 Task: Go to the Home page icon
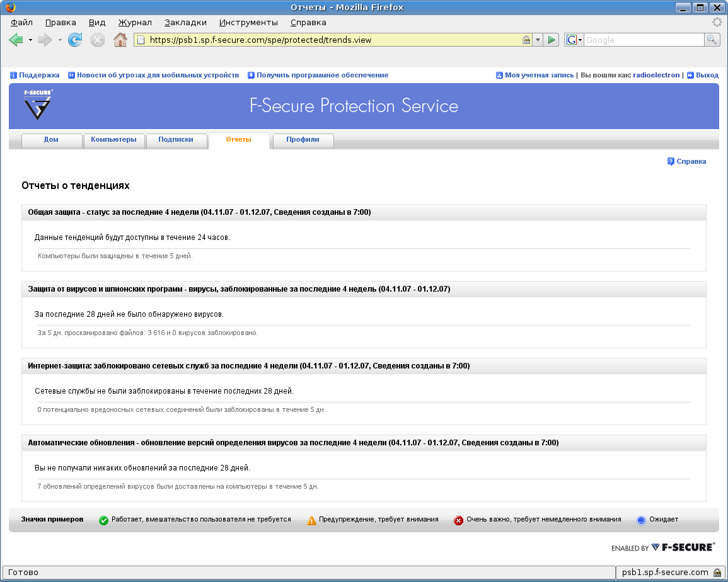(x=120, y=40)
